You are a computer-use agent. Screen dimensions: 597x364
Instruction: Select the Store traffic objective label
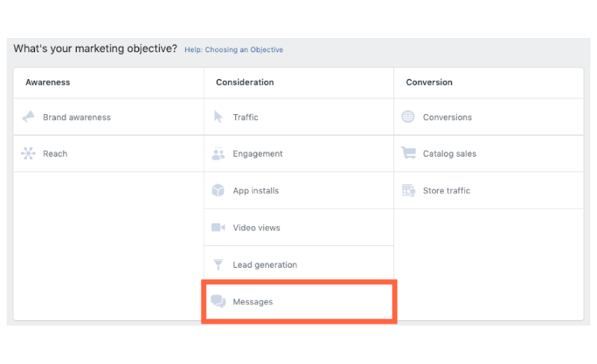[446, 191]
